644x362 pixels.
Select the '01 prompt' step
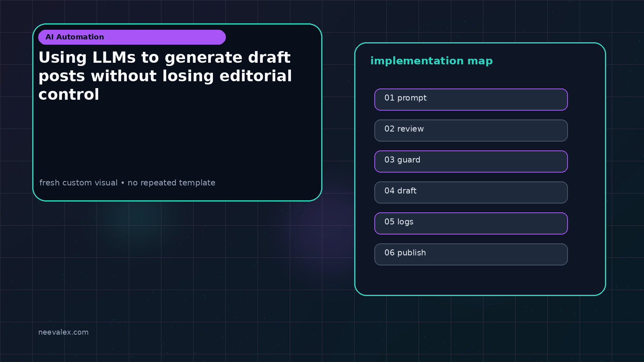471,99
